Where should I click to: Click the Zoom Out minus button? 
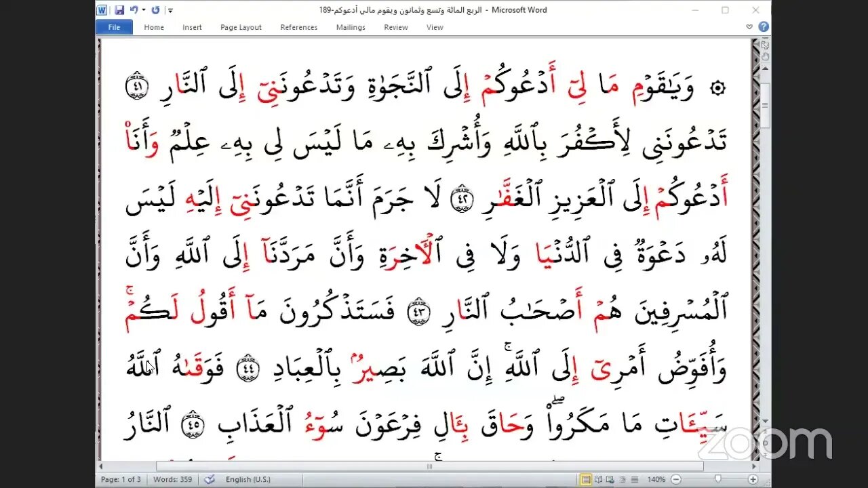tap(677, 479)
